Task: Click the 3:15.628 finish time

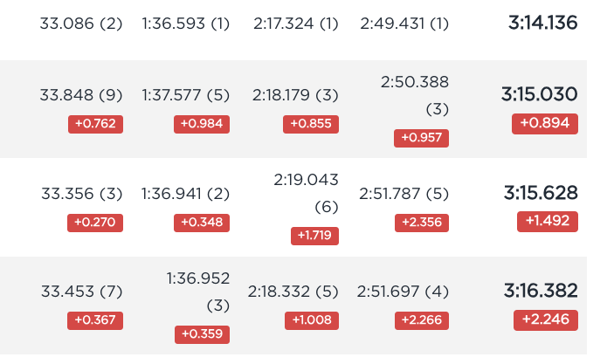Action: click(541, 193)
